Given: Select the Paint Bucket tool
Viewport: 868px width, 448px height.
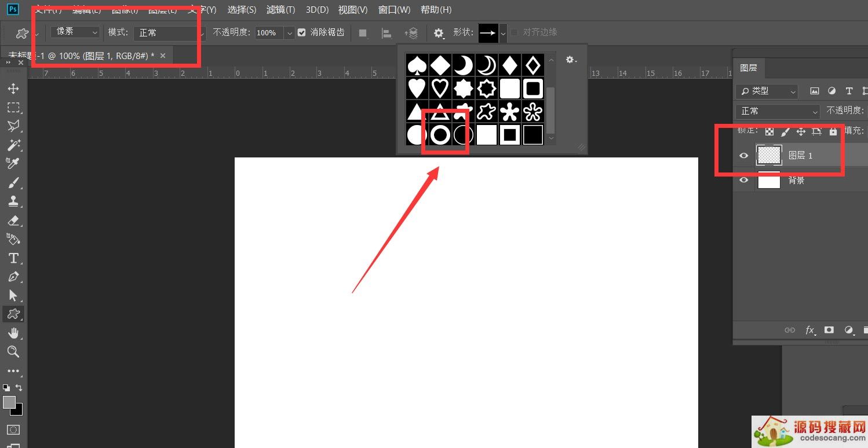Looking at the screenshot, I should (x=13, y=239).
